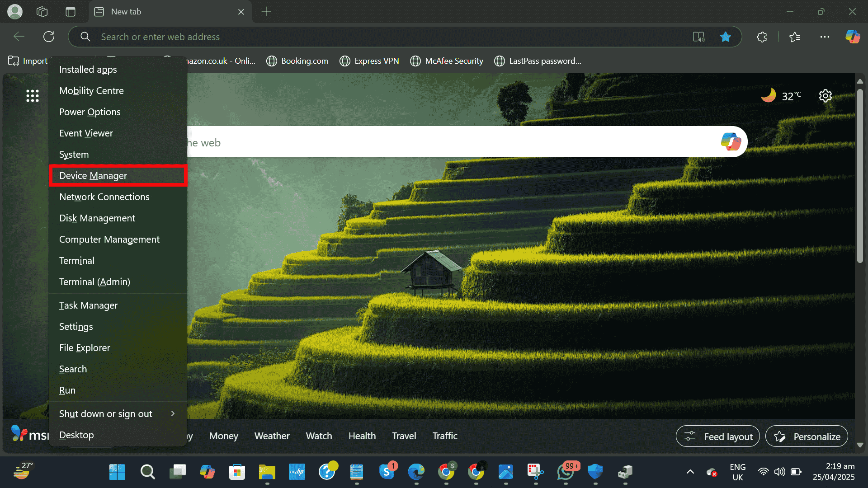Open Notepad from the taskbar
Screen dimensions: 868x488
click(357, 472)
